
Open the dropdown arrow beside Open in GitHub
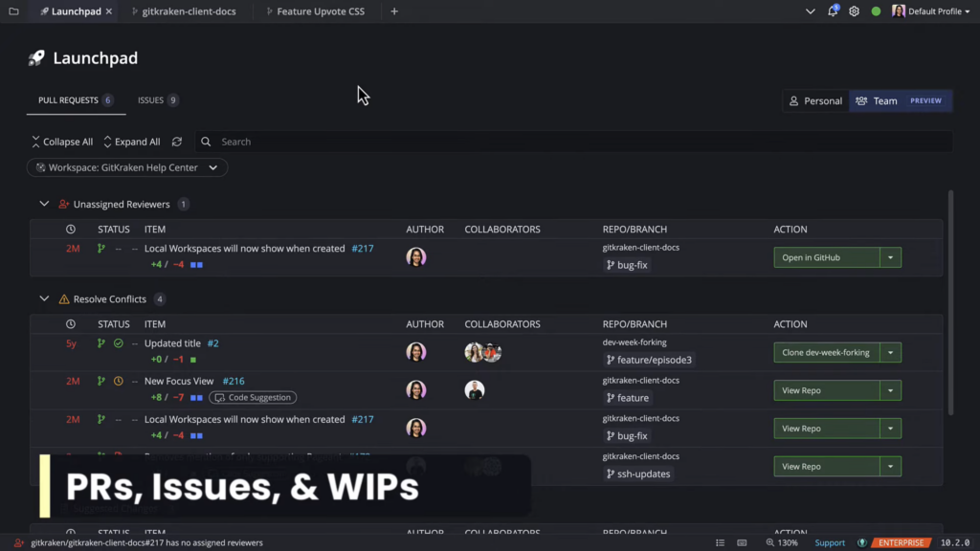point(891,257)
